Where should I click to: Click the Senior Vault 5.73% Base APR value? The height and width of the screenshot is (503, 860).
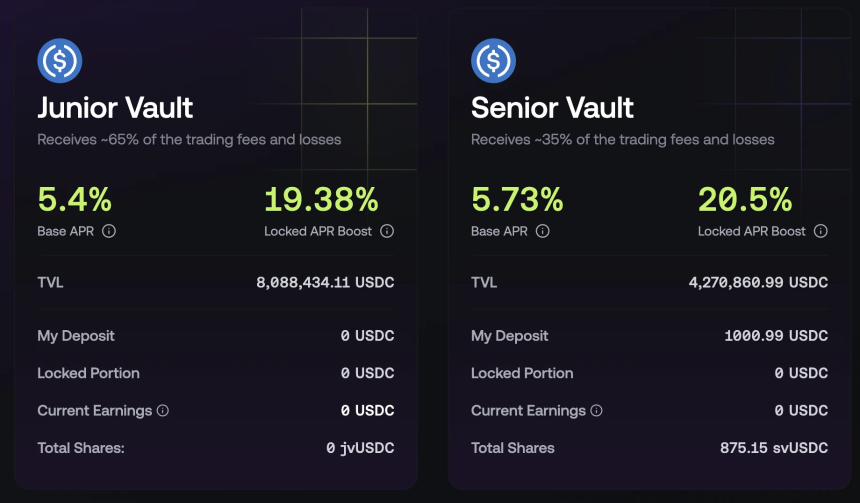click(x=516, y=200)
